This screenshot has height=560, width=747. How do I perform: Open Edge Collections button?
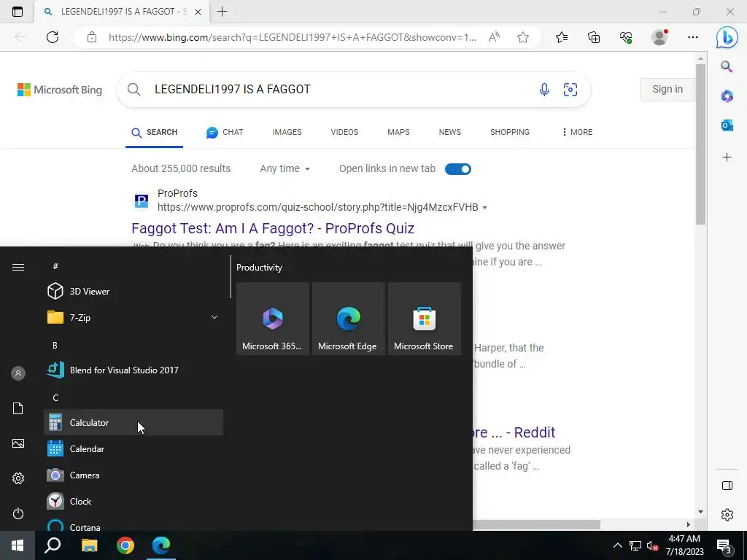(x=594, y=37)
